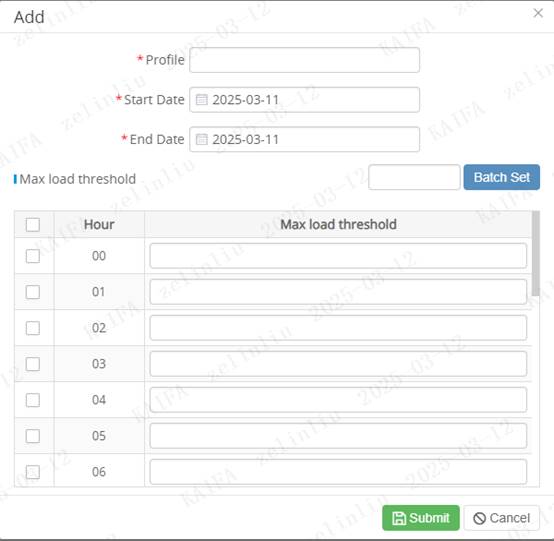Close the Add dialog with X
This screenshot has height=541, width=554.
pos(538,13)
